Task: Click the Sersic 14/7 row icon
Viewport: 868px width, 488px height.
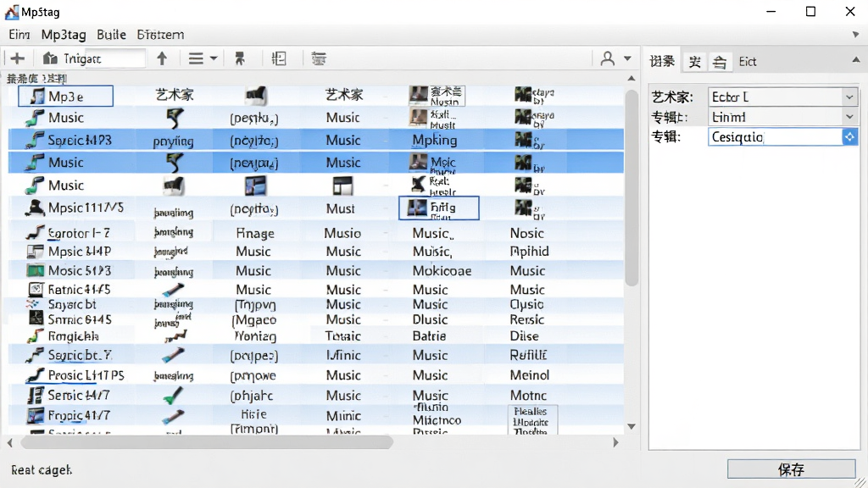Action: click(36, 395)
